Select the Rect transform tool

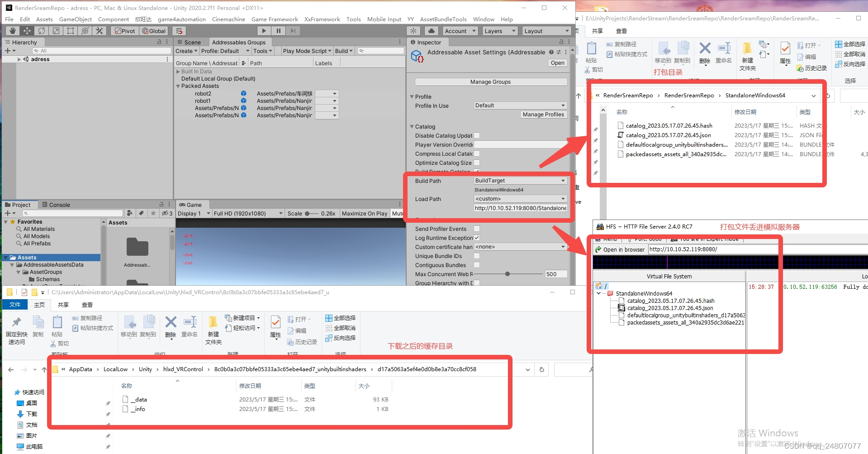click(x=71, y=31)
